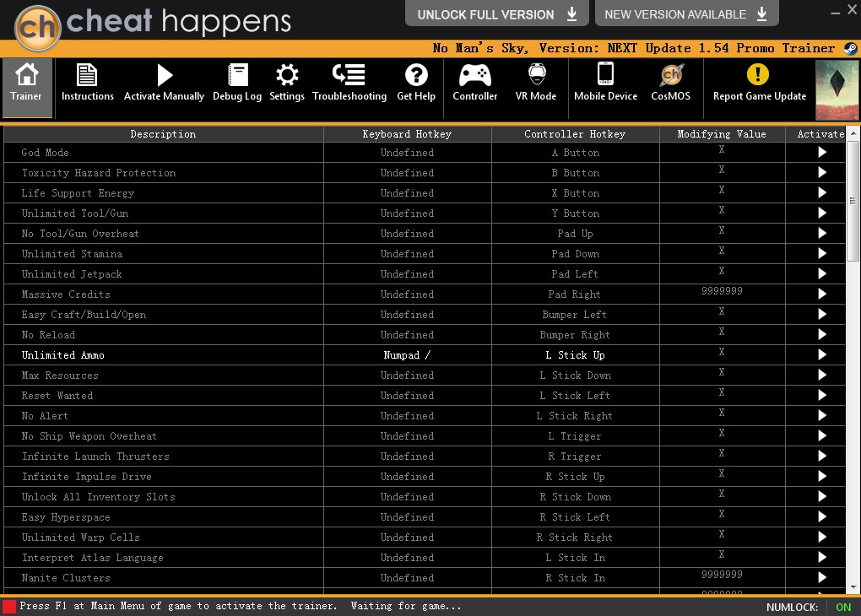Switch to VR Mode
This screenshot has height=616, width=861.
tap(536, 84)
